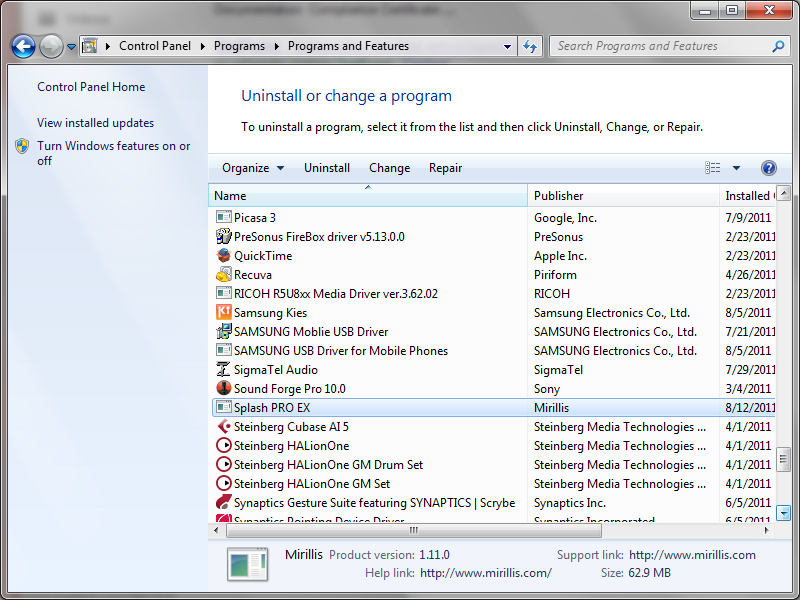Refresh the Programs and Features view
The width and height of the screenshot is (800, 600).
point(530,46)
